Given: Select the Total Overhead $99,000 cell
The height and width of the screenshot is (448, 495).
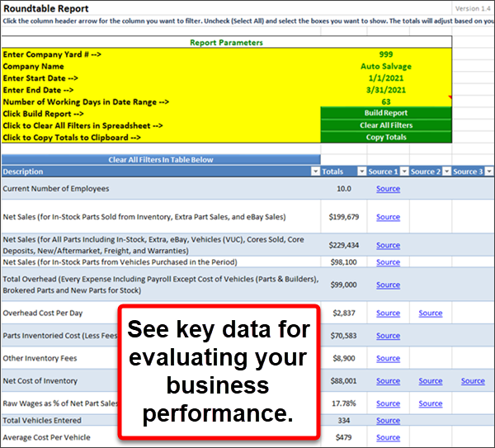Looking at the screenshot, I should [344, 285].
